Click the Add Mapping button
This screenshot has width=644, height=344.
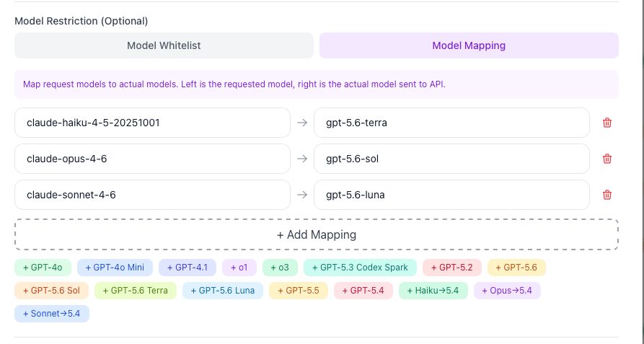[x=317, y=235]
